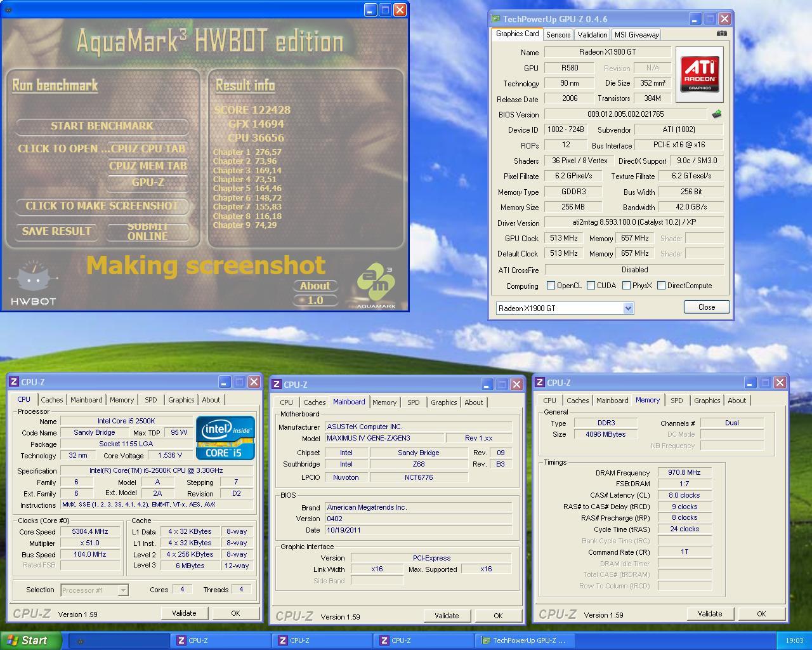The width and height of the screenshot is (812, 650).
Task: Click the MAXIMUS IV GENE-Z/GEN3 model field
Action: [384, 438]
